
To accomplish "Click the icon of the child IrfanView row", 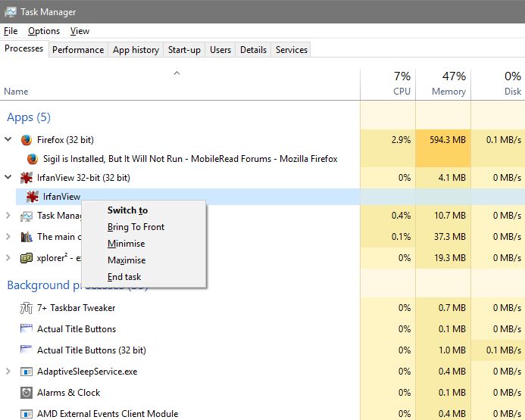I will 32,197.
